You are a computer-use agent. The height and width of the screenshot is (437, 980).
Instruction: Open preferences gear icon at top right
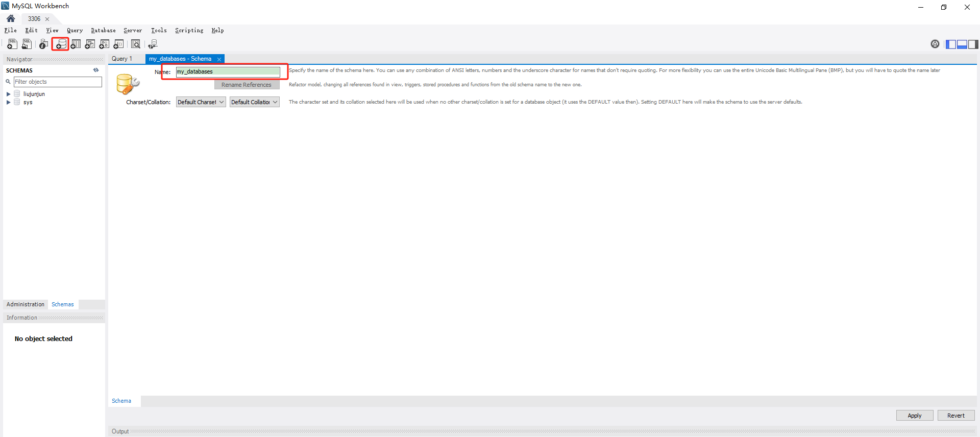click(x=935, y=44)
